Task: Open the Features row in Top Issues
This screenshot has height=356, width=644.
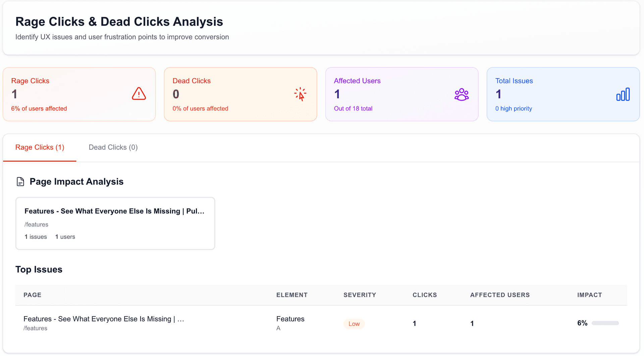Action: [x=104, y=319]
